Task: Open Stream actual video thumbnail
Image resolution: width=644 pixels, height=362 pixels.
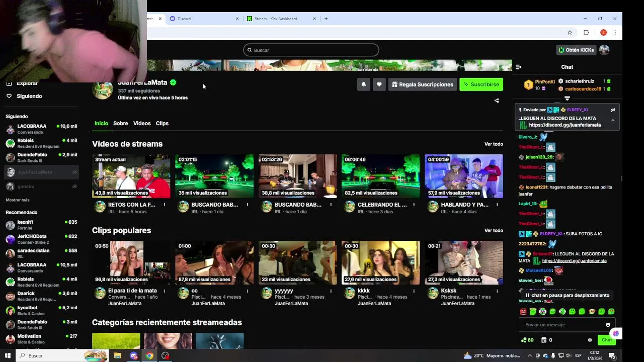Action: tap(131, 176)
